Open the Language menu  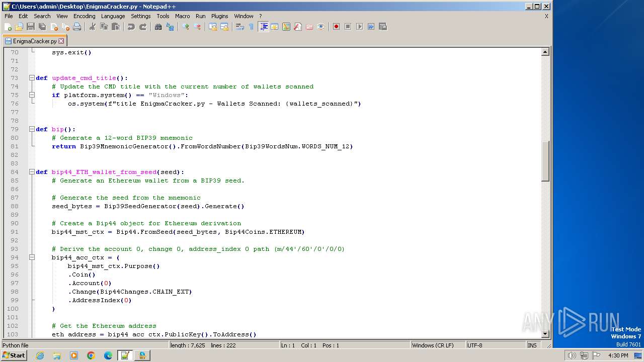(113, 16)
